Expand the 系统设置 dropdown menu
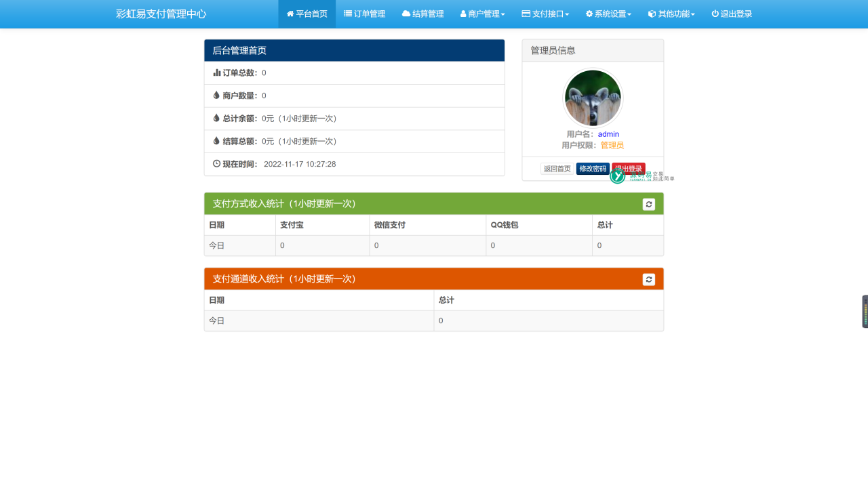 608,14
